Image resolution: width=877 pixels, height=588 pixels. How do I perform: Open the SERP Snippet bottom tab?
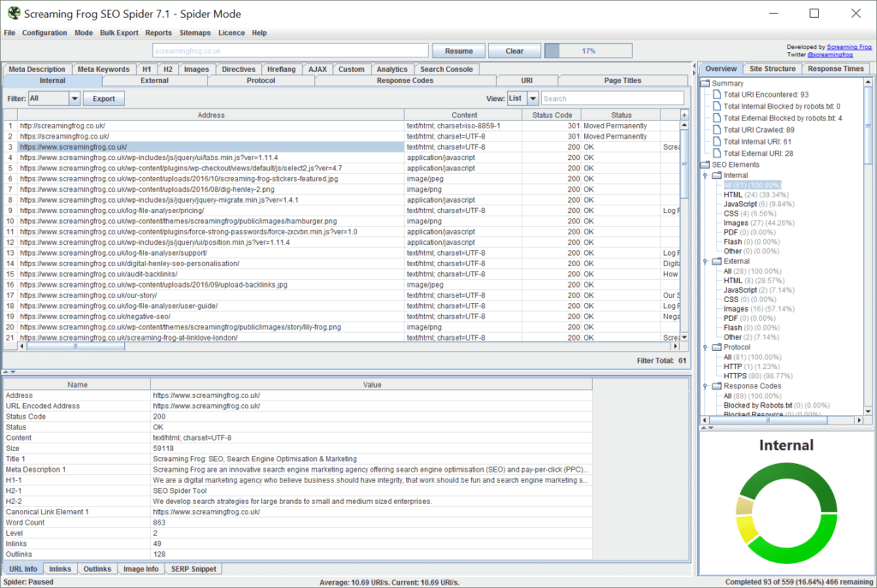[194, 569]
